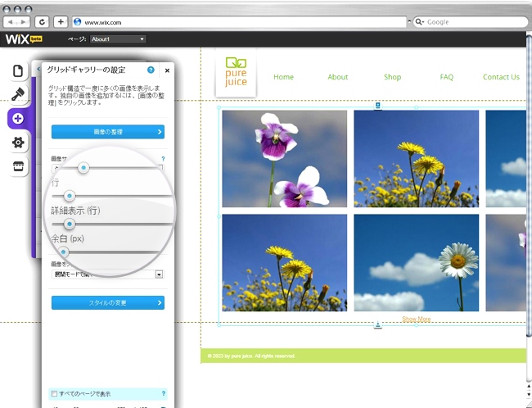
Task: Click the help icon beside image size
Action: click(x=163, y=159)
